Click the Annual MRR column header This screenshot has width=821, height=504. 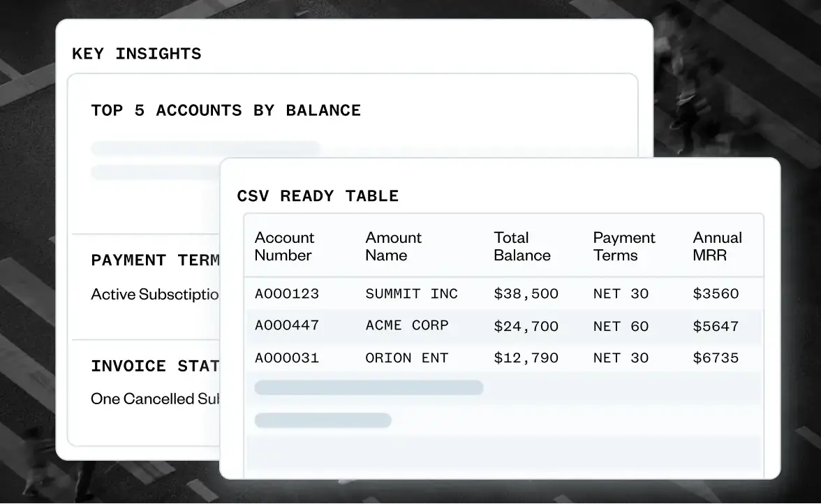716,246
